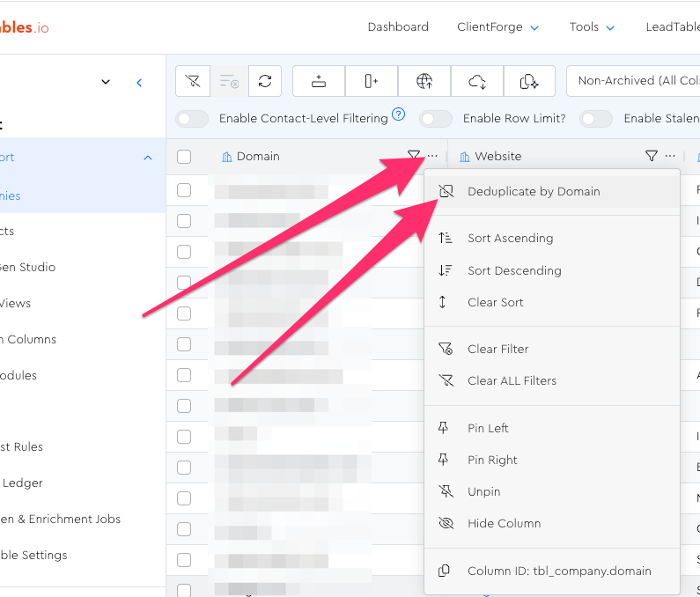Image resolution: width=700 pixels, height=597 pixels.
Task: Collapse the sidebar with the left chevron
Action: pos(139,83)
